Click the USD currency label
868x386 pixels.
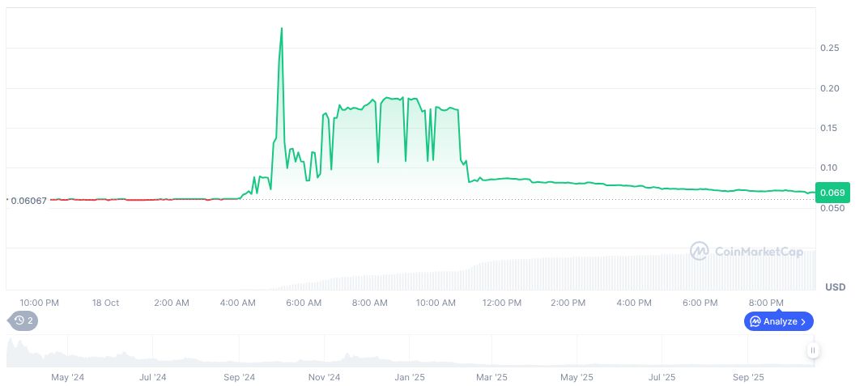pos(835,287)
